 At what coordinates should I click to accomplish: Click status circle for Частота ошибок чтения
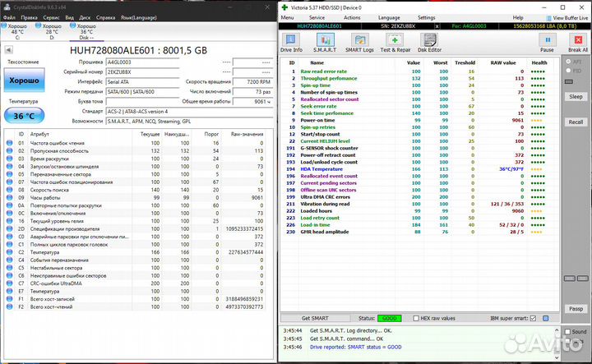(9, 143)
